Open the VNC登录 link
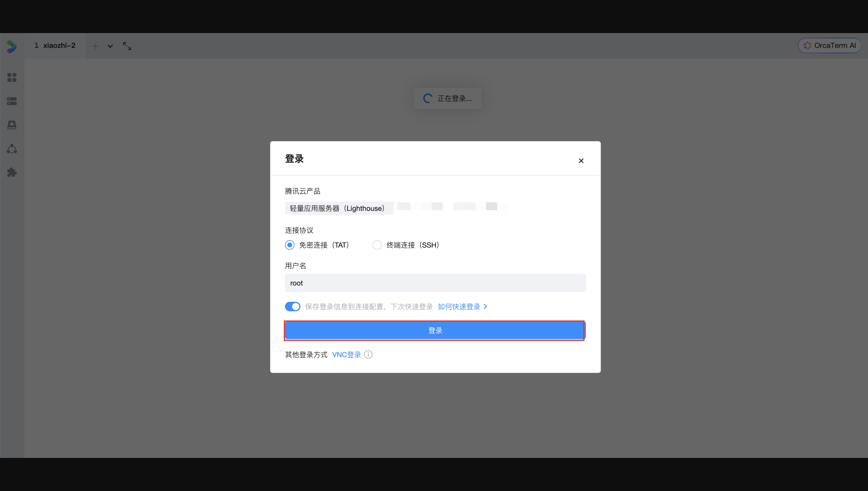 (346, 355)
